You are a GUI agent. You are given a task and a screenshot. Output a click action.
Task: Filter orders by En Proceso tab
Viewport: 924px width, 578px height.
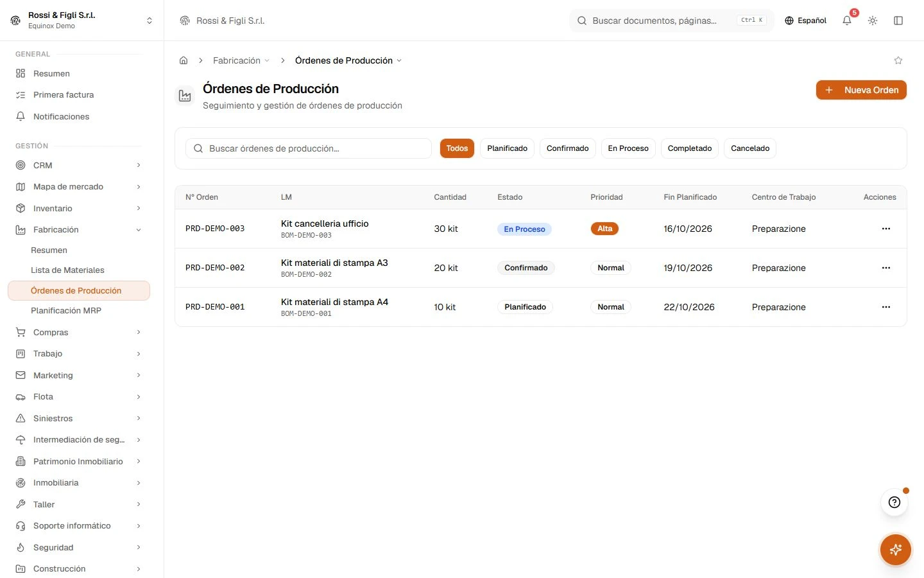point(628,148)
